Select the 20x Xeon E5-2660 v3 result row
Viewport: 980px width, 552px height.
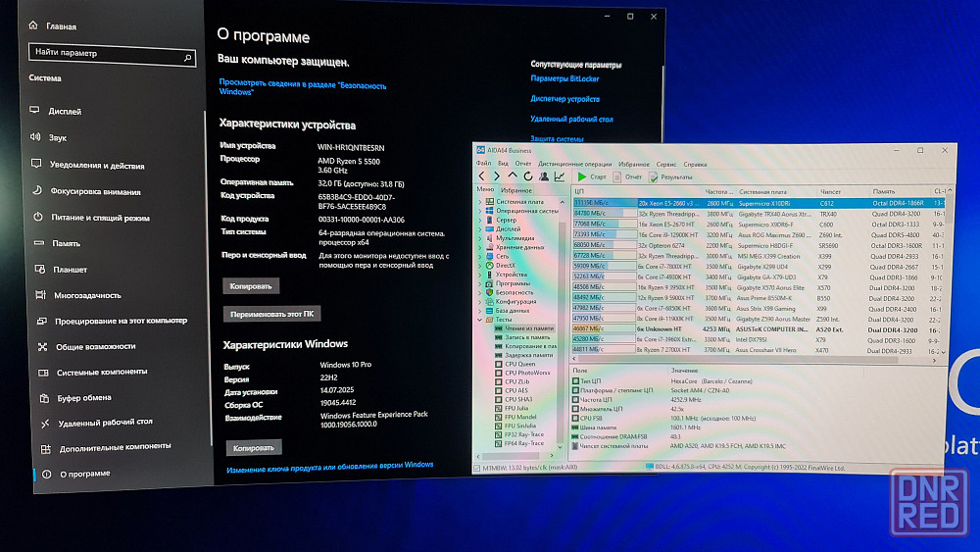coord(759,203)
